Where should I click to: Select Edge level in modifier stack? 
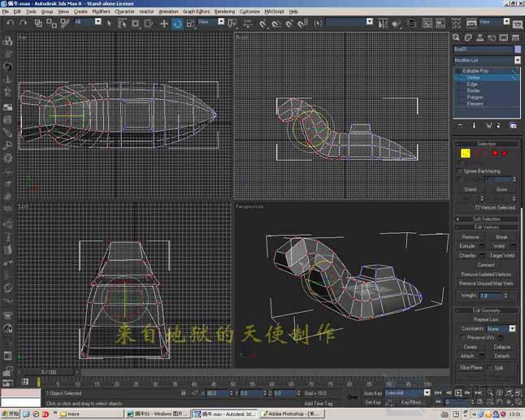coord(472,84)
